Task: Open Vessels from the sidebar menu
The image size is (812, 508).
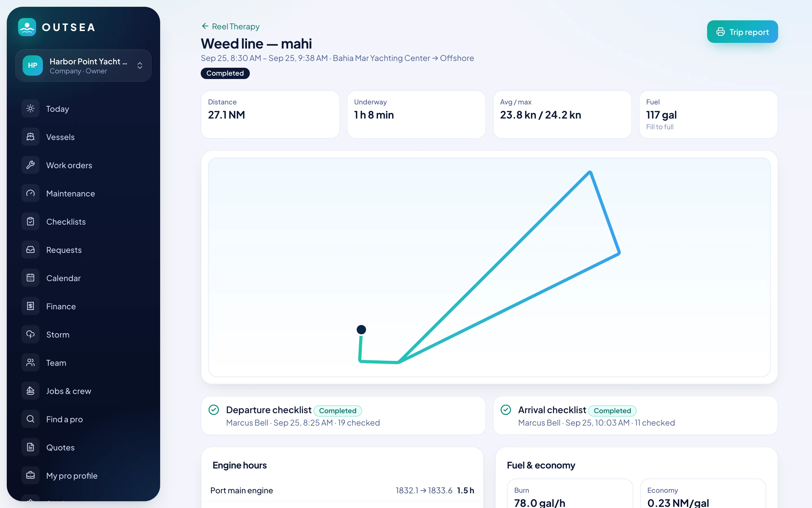Action: [83, 137]
